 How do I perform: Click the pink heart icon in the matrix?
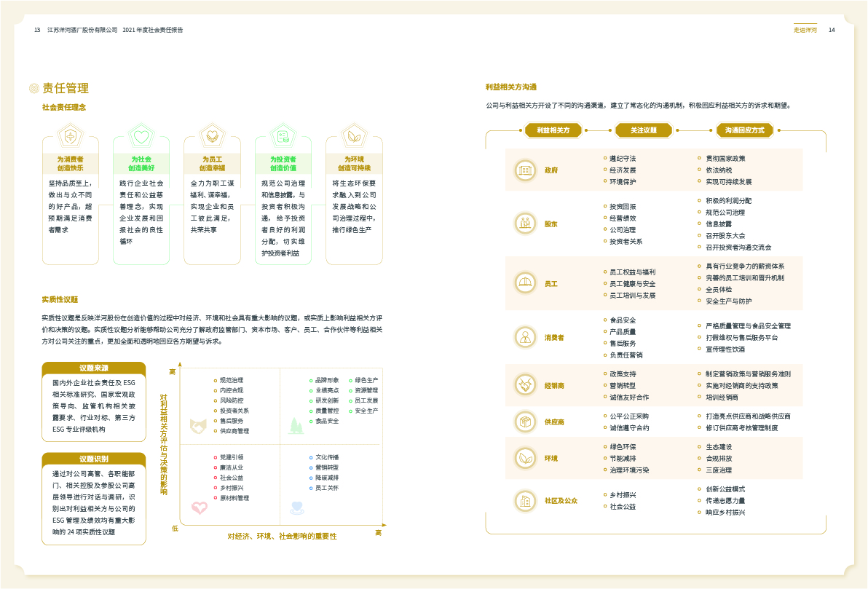(x=199, y=507)
